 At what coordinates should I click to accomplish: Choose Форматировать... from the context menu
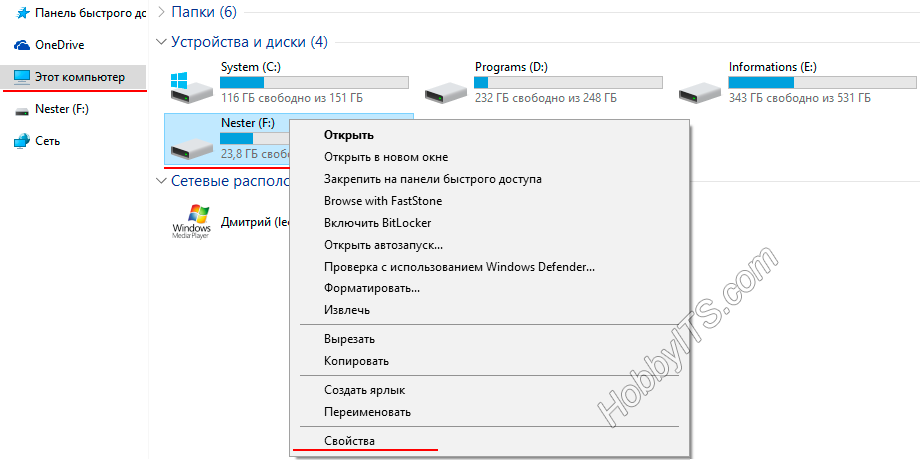(371, 288)
